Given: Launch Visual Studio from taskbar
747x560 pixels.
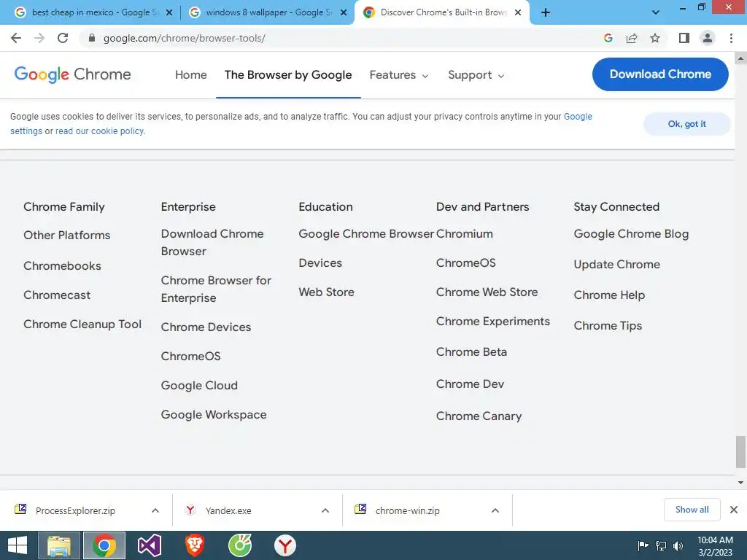Looking at the screenshot, I should point(150,545).
